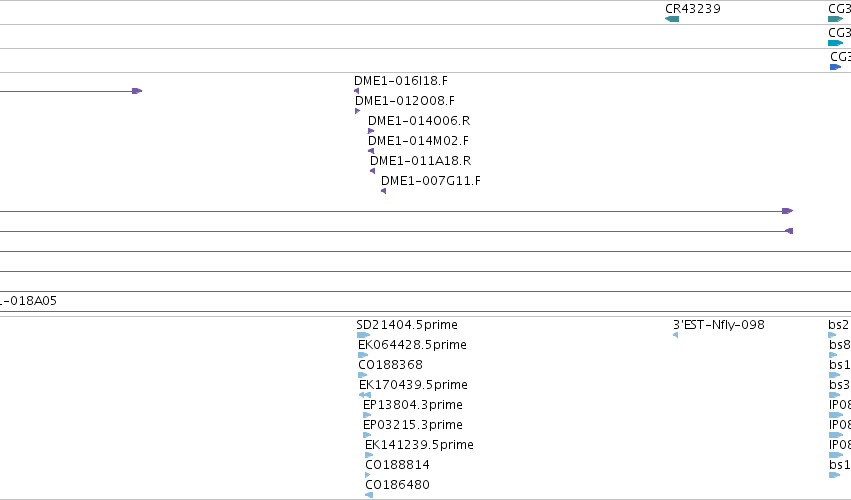Viewport: 851px width, 500px height.
Task: Click the CO188368 EST arrow glyph
Action: click(x=363, y=375)
